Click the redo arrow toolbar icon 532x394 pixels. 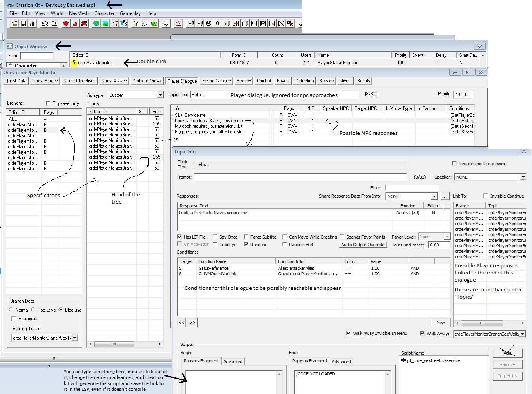pyautogui.click(x=54, y=24)
